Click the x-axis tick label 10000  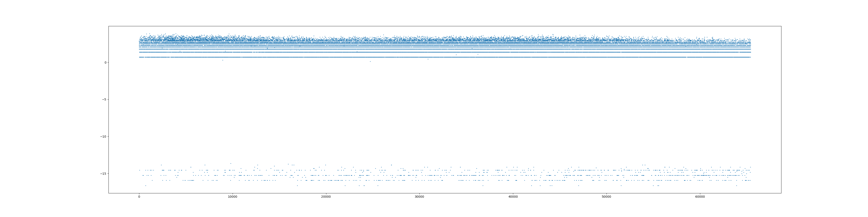pos(232,197)
